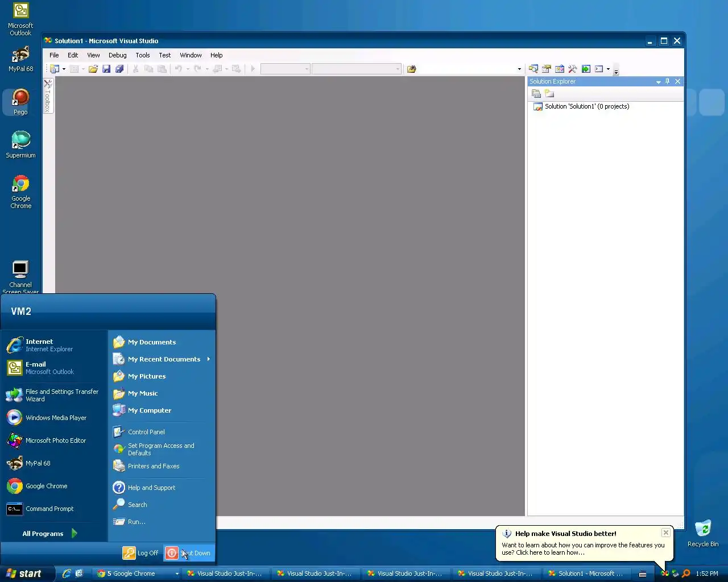The height and width of the screenshot is (582, 728).
Task: Click the Toolbox hammer-and-wrench toolbar icon
Action: tap(573, 69)
